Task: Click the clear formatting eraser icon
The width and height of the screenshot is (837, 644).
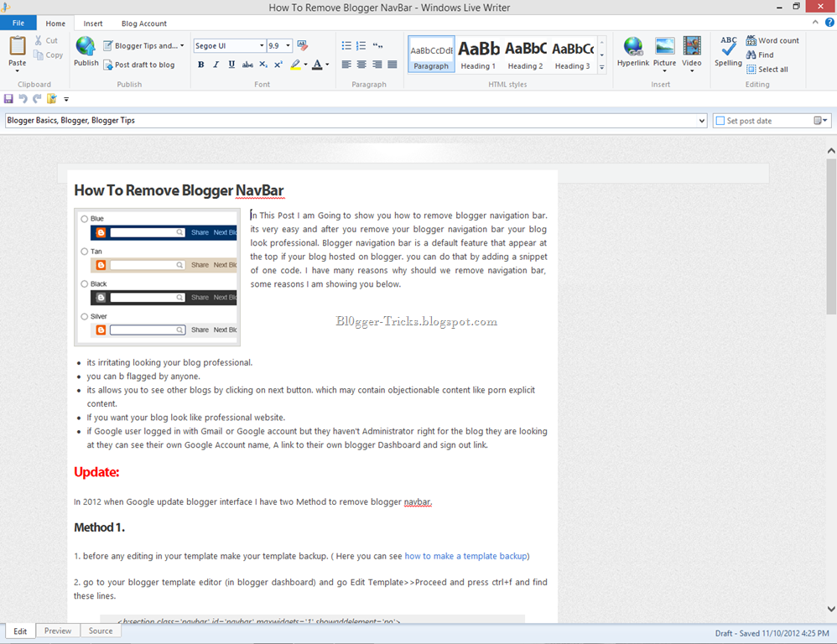Action: coord(303,45)
